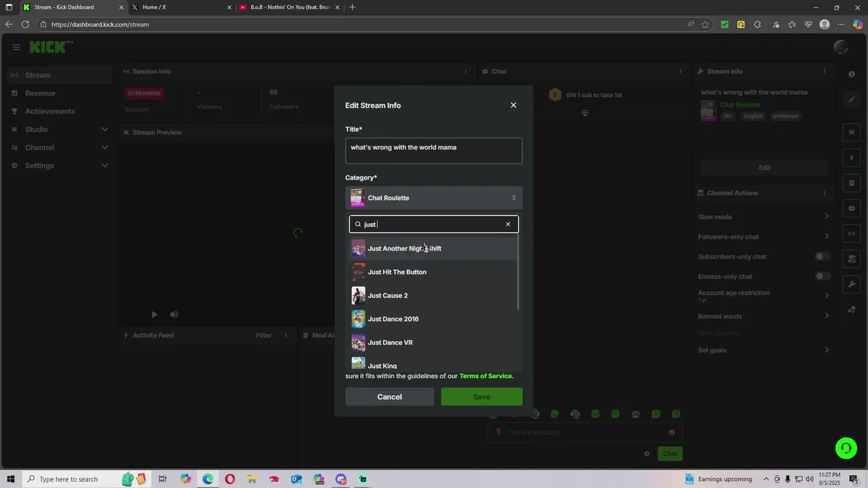Open Session Info options menu
The height and width of the screenshot is (488, 868).
tap(465, 71)
